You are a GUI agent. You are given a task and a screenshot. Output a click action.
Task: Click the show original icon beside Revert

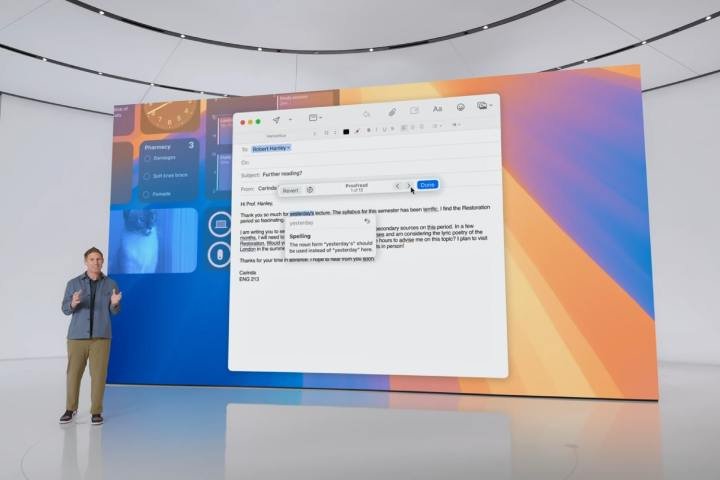(x=310, y=190)
